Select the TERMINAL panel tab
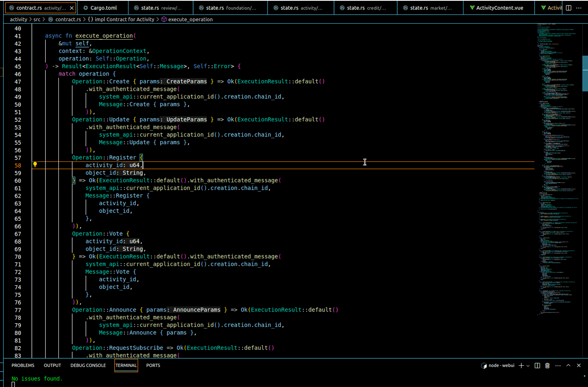Screen dimensions: 588x387 click(x=126, y=365)
